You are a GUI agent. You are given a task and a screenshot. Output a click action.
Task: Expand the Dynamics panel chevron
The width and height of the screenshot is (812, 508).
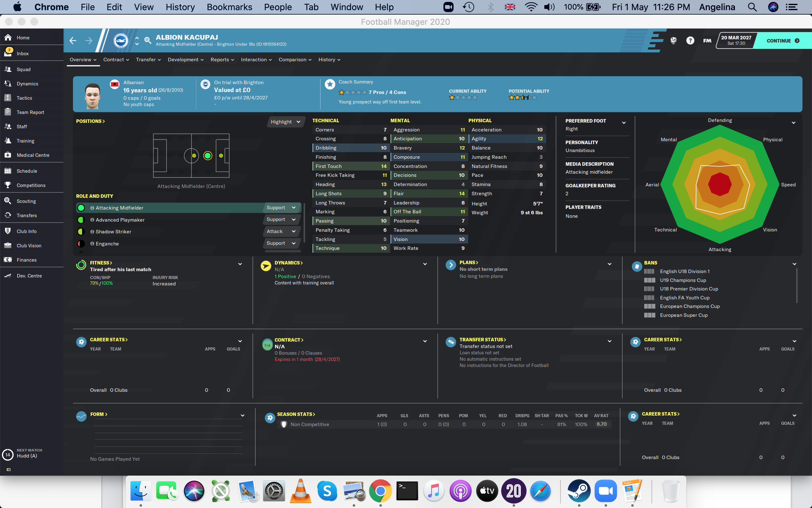[425, 264]
